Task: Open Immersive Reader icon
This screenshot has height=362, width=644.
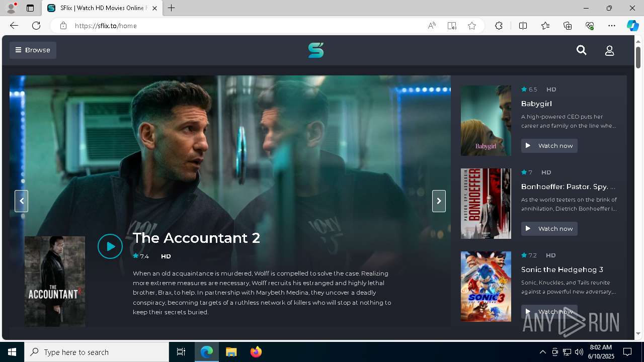Action: pyautogui.click(x=452, y=26)
